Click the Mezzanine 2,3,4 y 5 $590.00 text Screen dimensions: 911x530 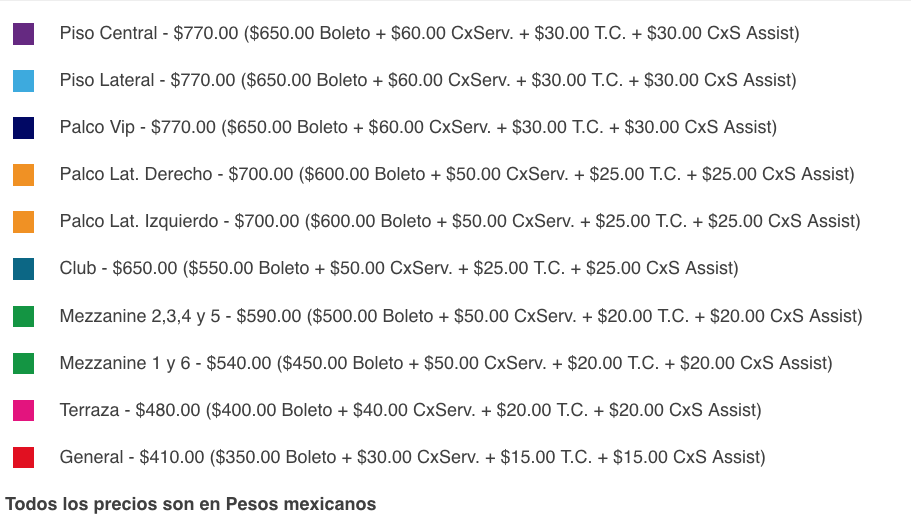point(461,316)
